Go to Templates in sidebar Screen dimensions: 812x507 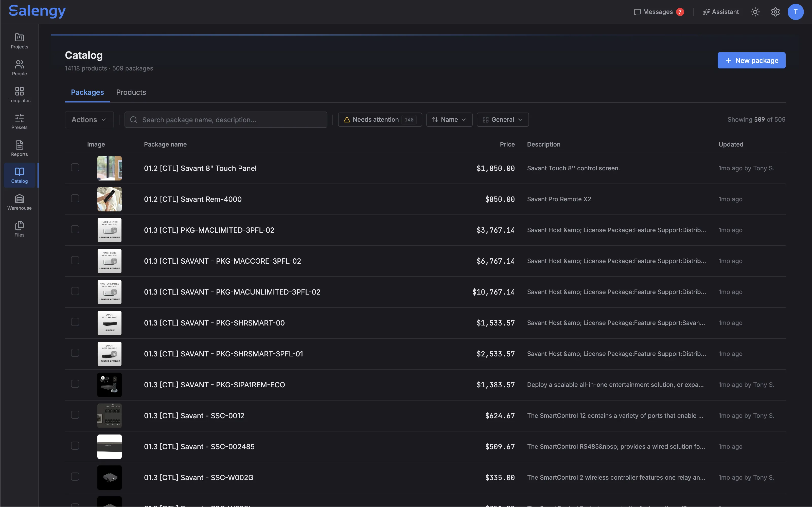pos(20,95)
